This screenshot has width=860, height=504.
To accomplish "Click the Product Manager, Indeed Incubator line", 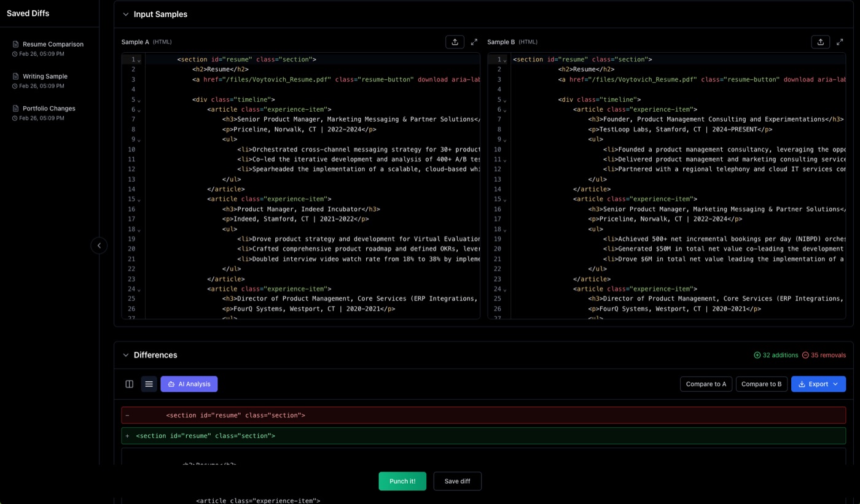I will pyautogui.click(x=301, y=209).
